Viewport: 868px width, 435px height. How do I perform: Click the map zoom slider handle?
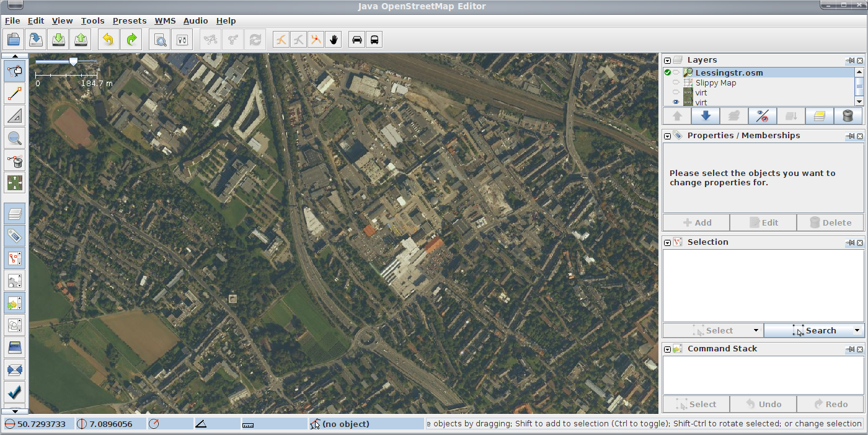coord(74,62)
